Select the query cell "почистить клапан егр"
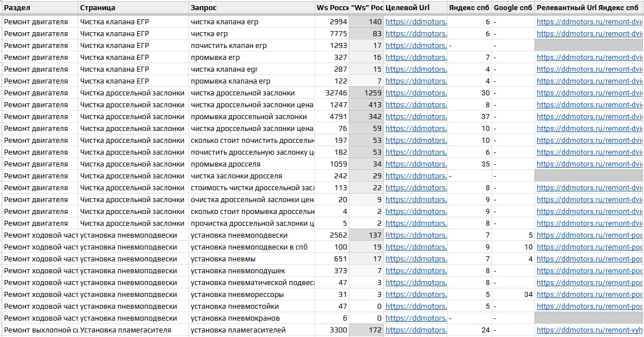 pos(252,46)
